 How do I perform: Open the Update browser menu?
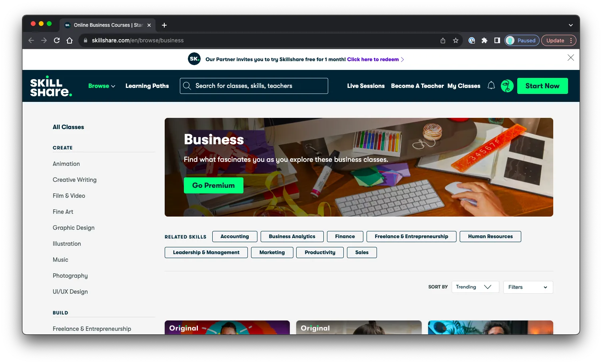click(559, 40)
